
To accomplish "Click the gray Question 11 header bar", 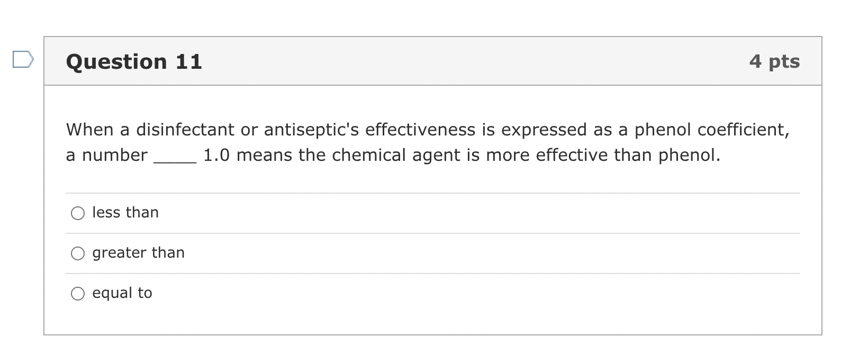I will click(423, 61).
